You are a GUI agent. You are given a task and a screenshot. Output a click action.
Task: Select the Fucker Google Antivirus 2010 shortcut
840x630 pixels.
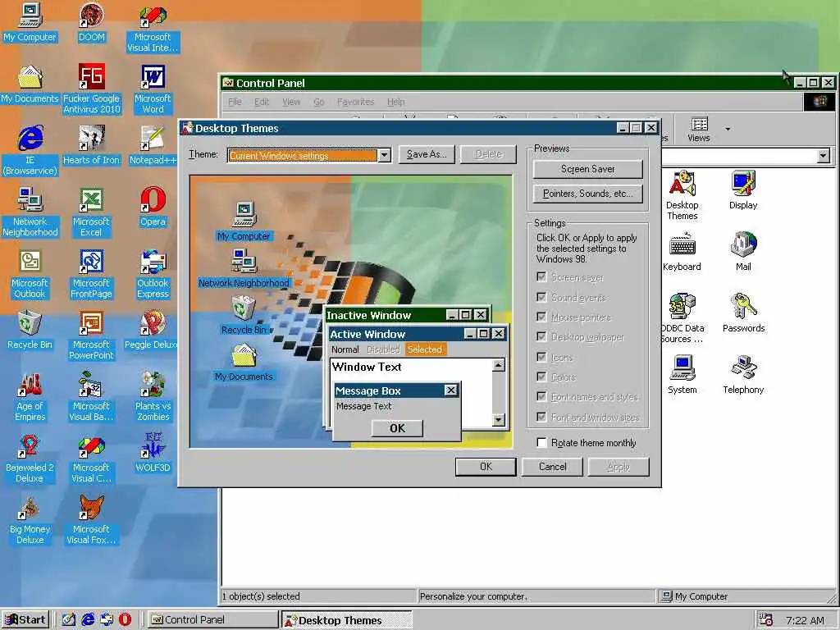[x=92, y=89]
